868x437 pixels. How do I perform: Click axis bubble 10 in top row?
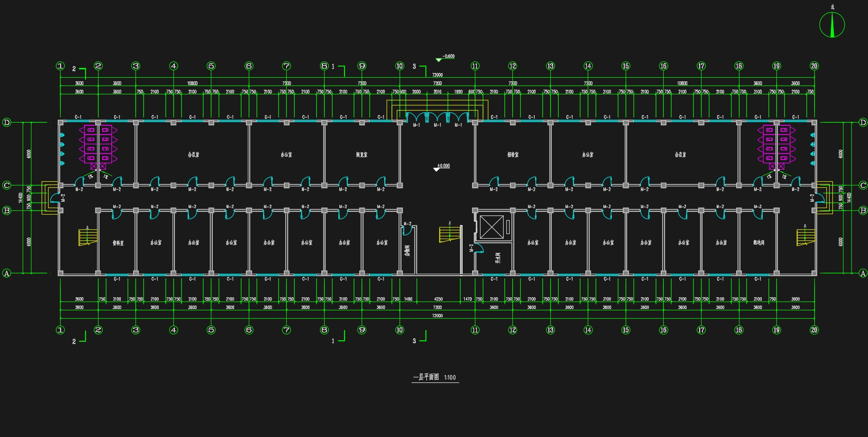pos(400,66)
